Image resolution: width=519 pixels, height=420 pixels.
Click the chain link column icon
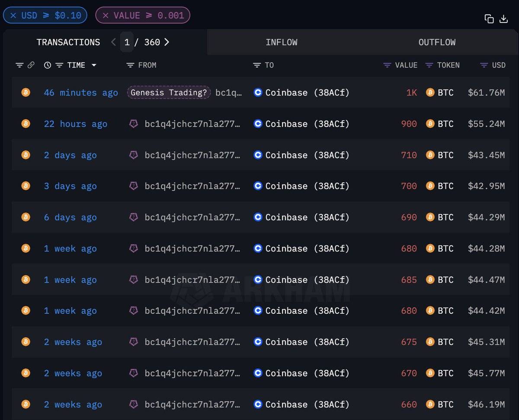click(31, 65)
